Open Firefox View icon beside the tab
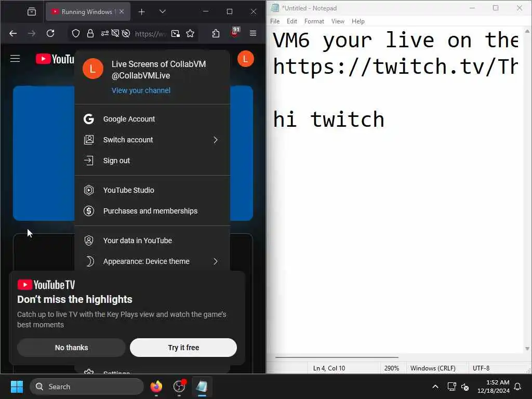 click(x=32, y=12)
